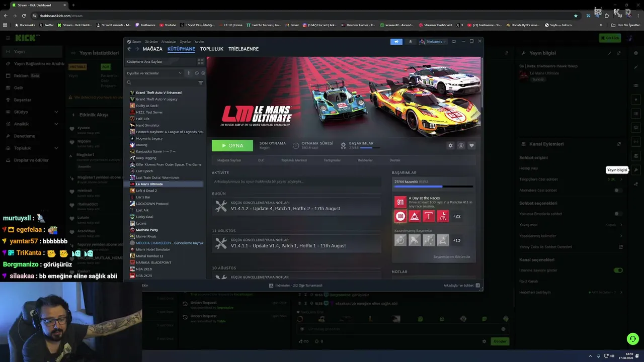This screenshot has height=362, width=644.
Task: Reload the browser page
Action: point(24,16)
